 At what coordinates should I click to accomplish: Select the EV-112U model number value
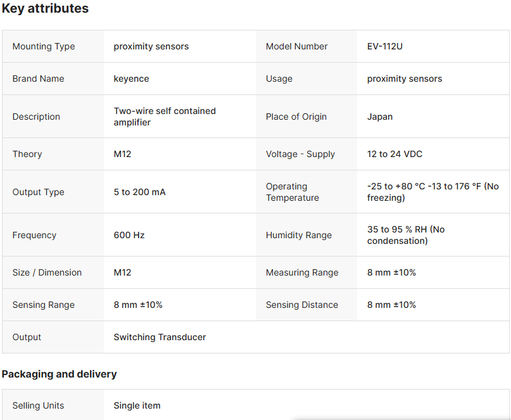pos(384,46)
